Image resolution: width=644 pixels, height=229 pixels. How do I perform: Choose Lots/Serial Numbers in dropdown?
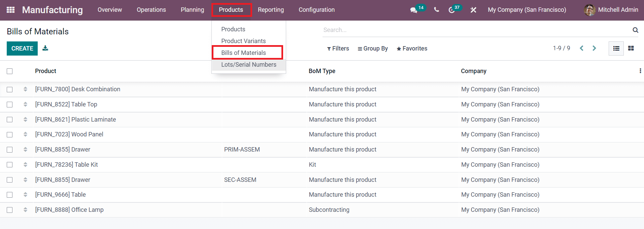coord(249,65)
